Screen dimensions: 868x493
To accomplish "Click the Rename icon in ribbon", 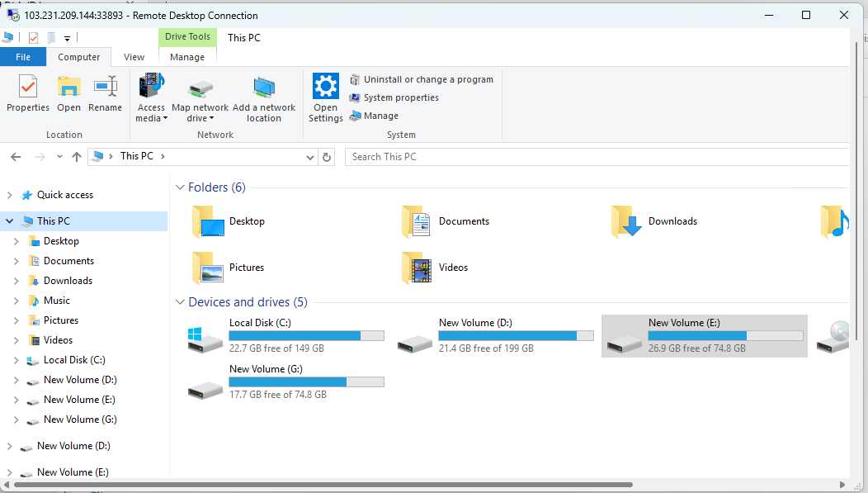I will 105,87.
